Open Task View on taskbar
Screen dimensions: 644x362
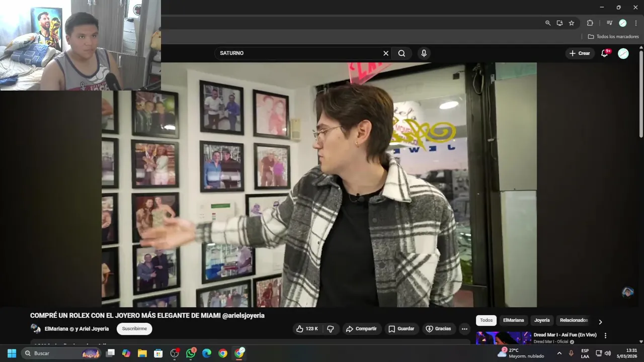pos(110,353)
